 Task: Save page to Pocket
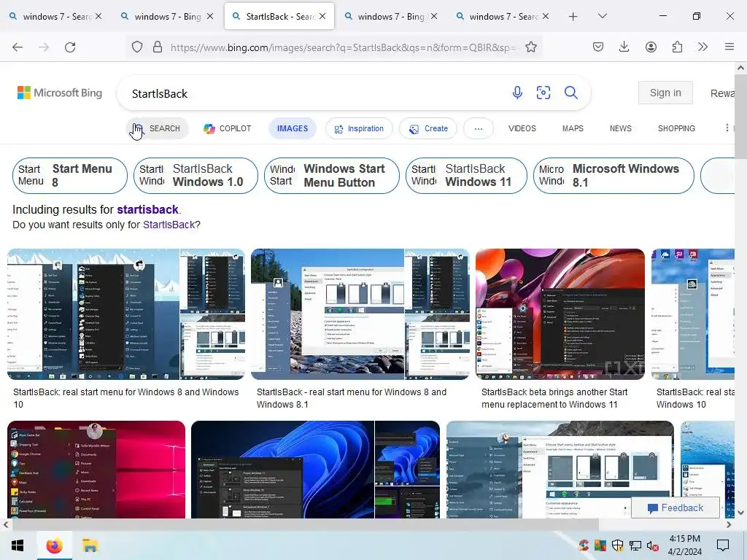[598, 47]
